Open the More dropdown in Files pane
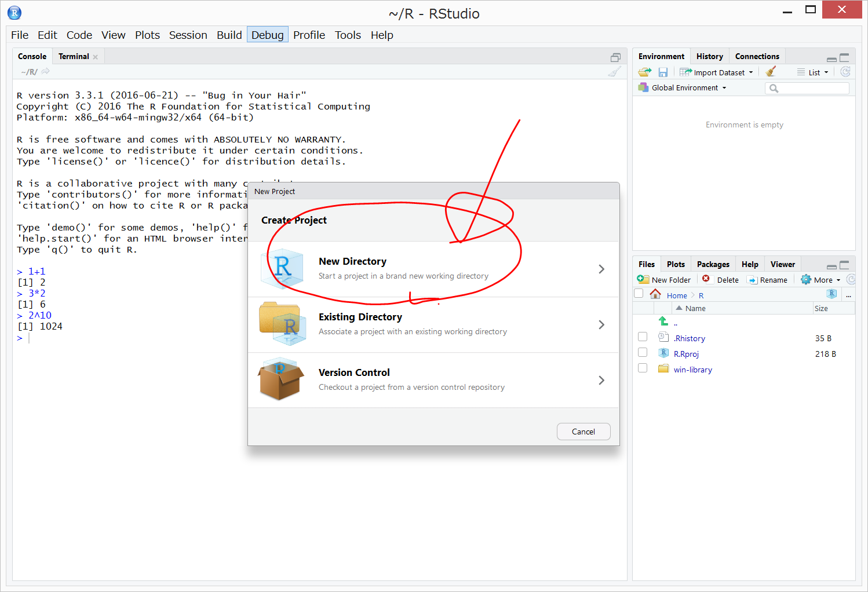 point(821,280)
